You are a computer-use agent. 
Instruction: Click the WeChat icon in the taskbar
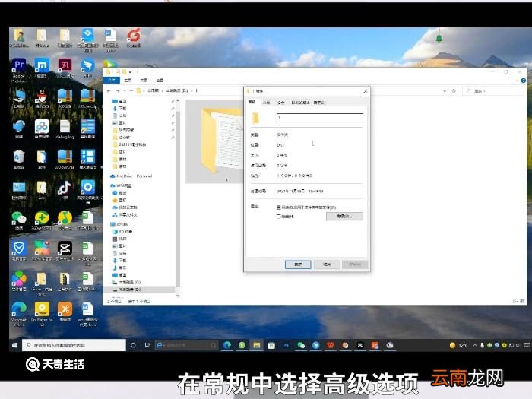301,345
